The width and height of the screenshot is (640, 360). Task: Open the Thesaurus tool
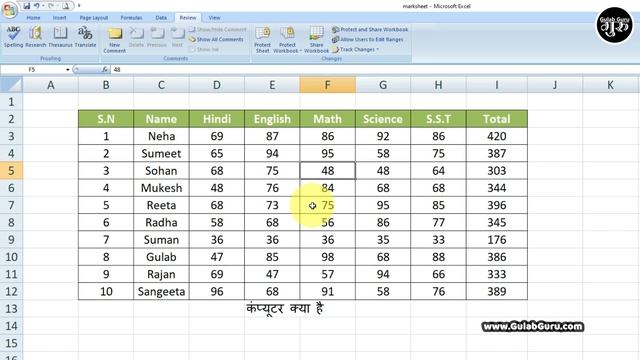coord(60,37)
